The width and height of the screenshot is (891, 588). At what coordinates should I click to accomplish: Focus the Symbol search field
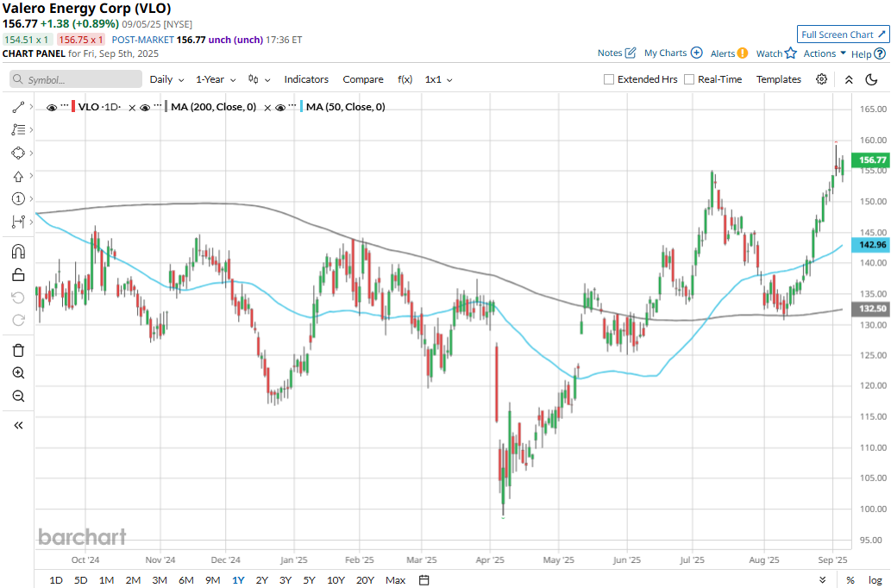coord(76,79)
